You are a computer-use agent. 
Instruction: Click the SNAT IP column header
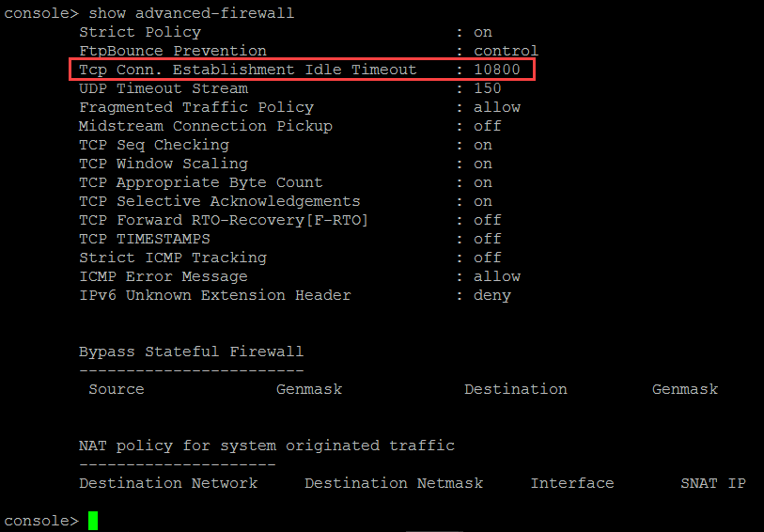713,483
